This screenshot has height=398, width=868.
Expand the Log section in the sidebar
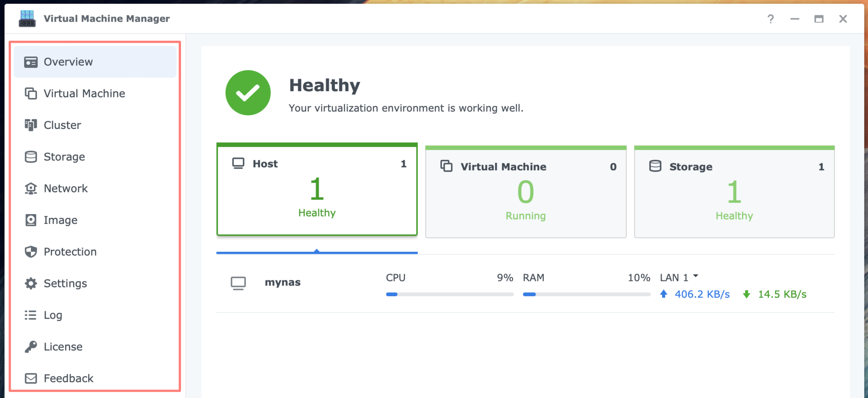pyautogui.click(x=52, y=315)
